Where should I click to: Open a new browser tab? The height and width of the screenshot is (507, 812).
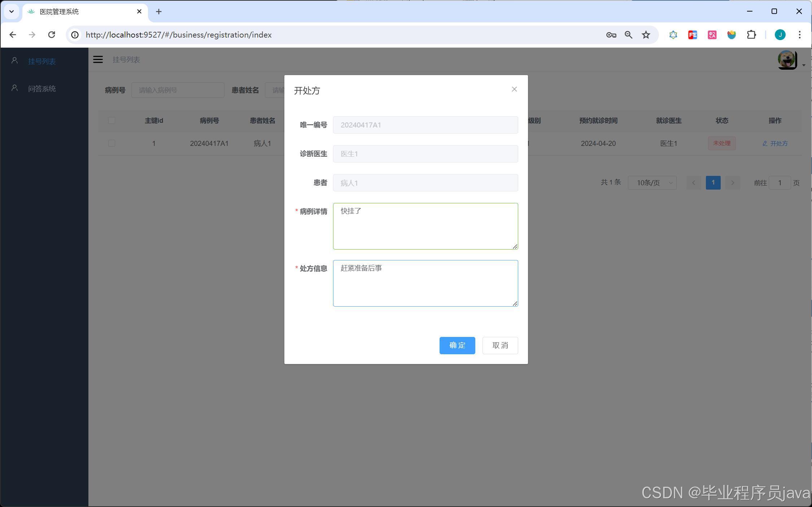point(159,12)
